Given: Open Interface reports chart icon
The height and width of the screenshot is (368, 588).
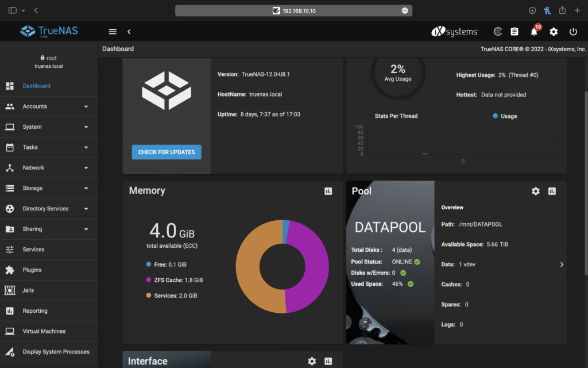Looking at the screenshot, I should (328, 361).
